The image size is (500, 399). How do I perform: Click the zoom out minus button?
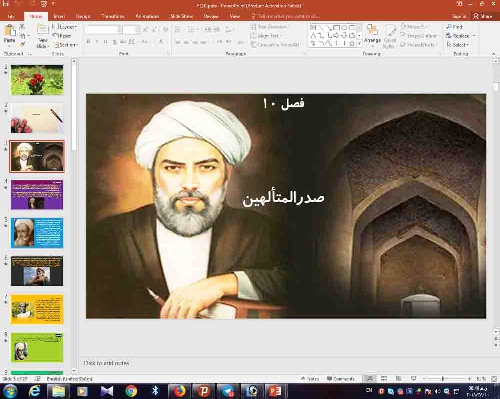(x=424, y=379)
